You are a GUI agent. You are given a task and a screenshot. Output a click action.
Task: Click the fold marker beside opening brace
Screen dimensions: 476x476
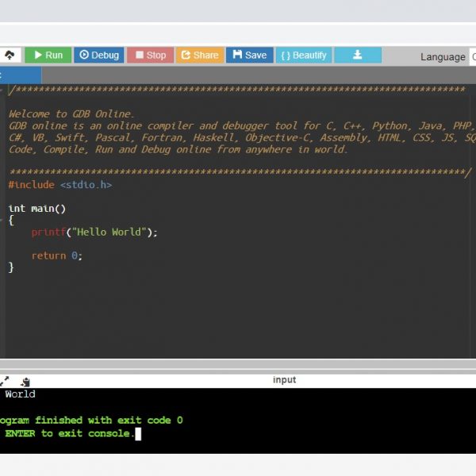click(x=2, y=221)
